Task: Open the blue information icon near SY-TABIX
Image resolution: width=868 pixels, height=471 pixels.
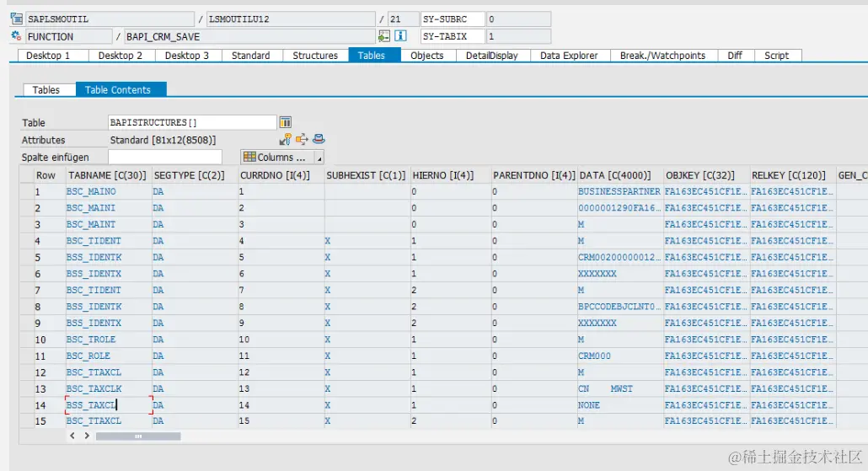Action: (400, 36)
